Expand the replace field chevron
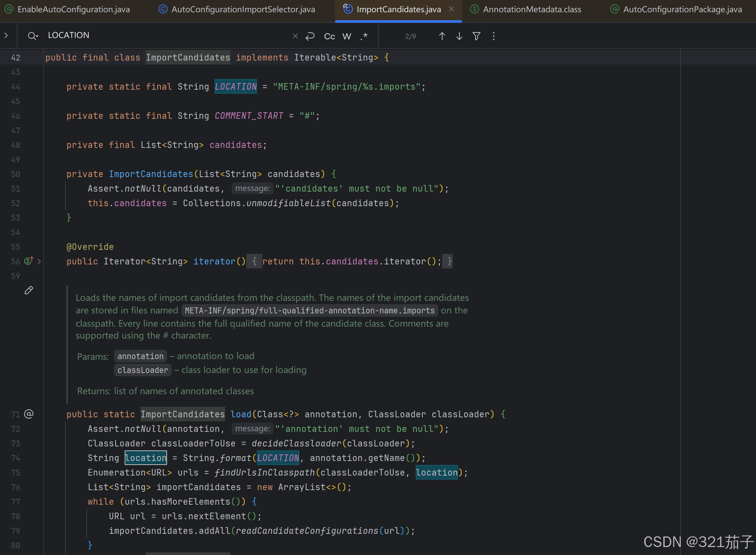756x555 pixels. pyautogui.click(x=6, y=35)
